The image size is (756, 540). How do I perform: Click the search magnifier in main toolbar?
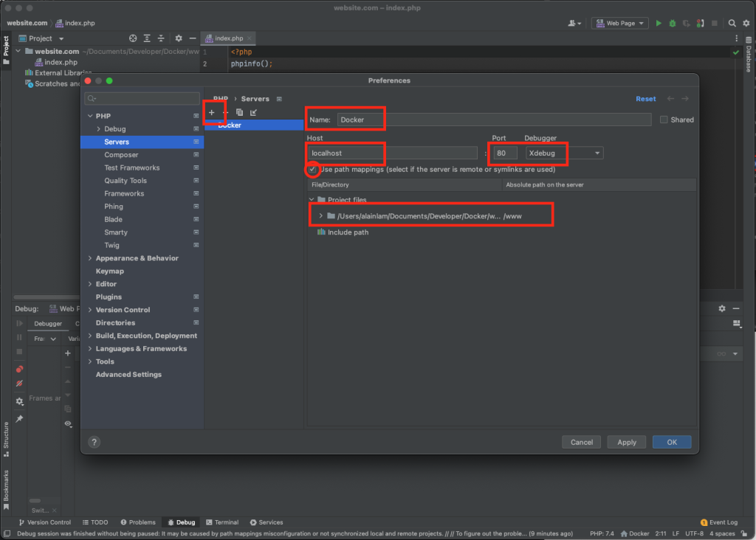point(732,23)
